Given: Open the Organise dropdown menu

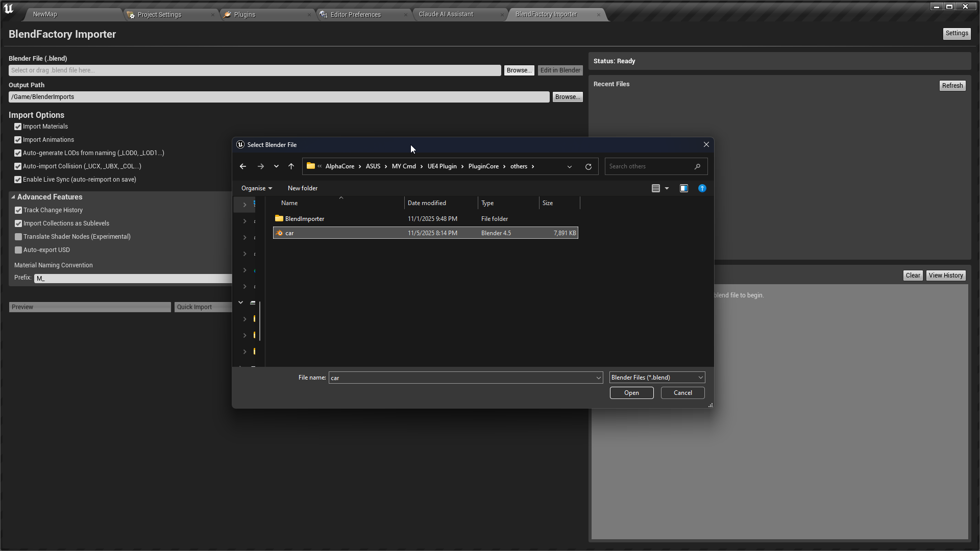Looking at the screenshot, I should (257, 188).
